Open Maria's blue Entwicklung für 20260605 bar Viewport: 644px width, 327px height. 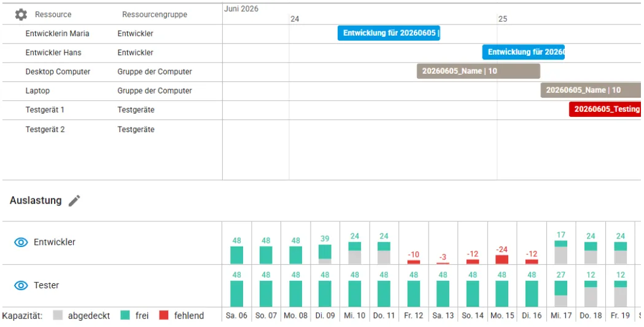pyautogui.click(x=389, y=33)
